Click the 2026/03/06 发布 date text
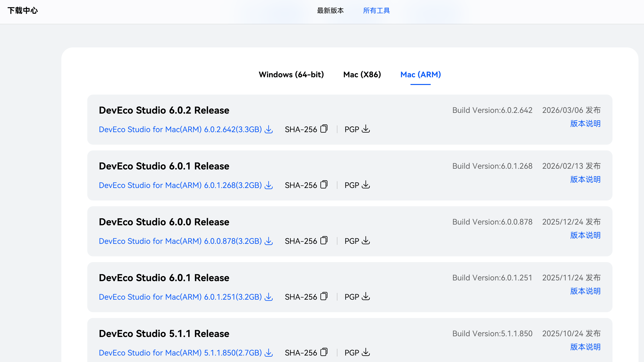 571,110
